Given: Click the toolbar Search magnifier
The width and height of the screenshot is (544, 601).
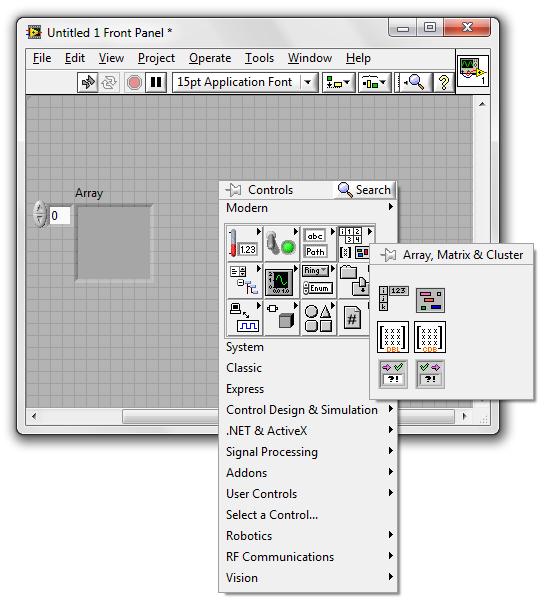Looking at the screenshot, I should pos(415,82).
